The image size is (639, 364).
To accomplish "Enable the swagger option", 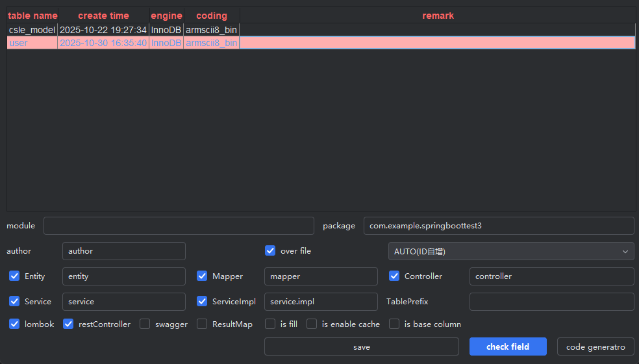I will pyautogui.click(x=145, y=324).
